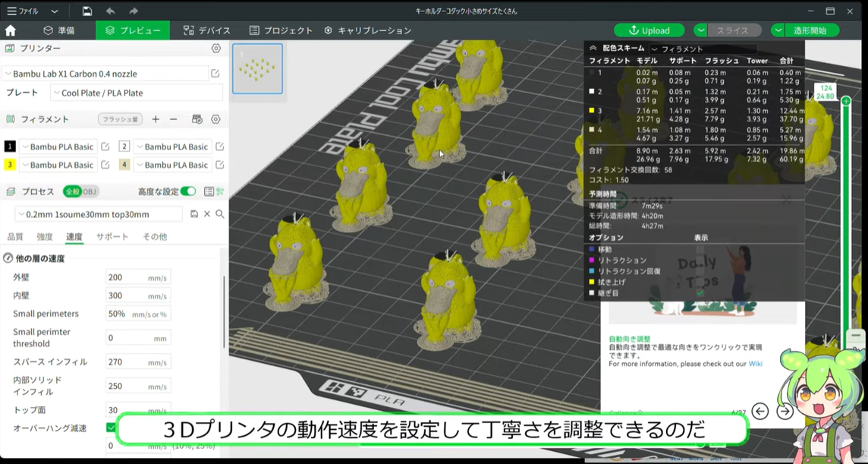
Task: Click the 造形開始 print button
Action: 812,30
